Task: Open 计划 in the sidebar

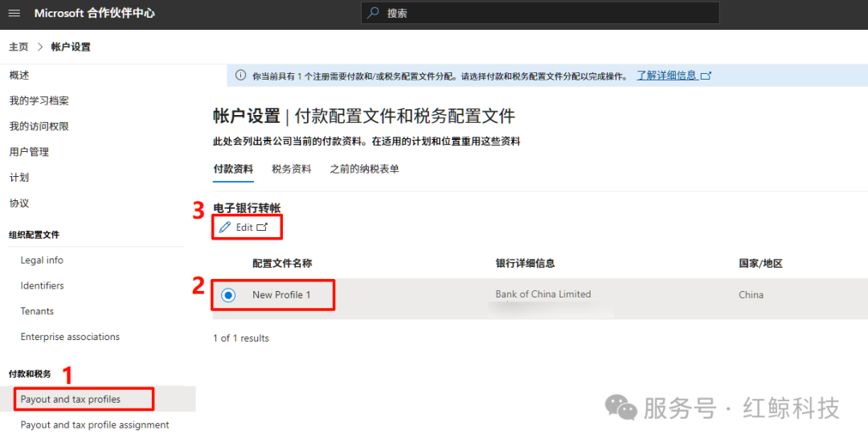Action: pyautogui.click(x=19, y=178)
